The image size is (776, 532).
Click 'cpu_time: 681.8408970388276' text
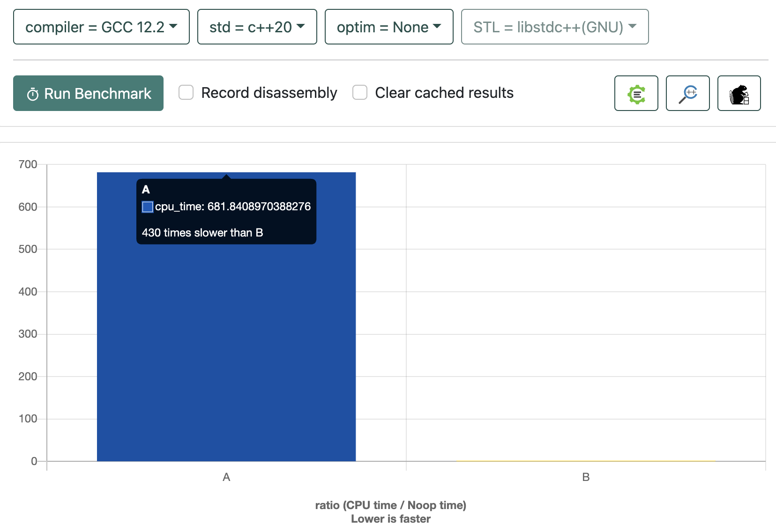[x=233, y=207]
